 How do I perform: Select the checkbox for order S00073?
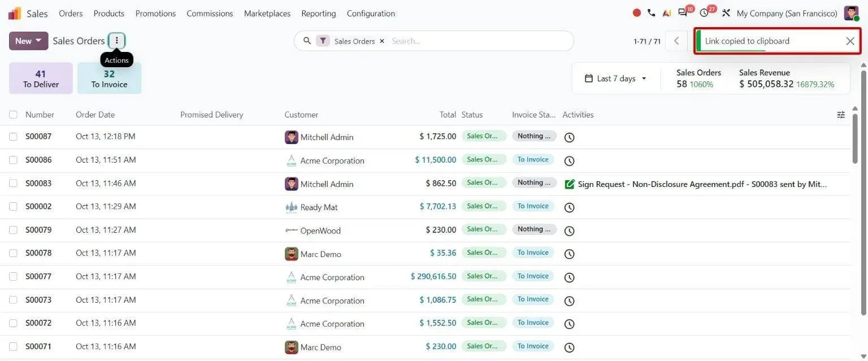pos(13,300)
